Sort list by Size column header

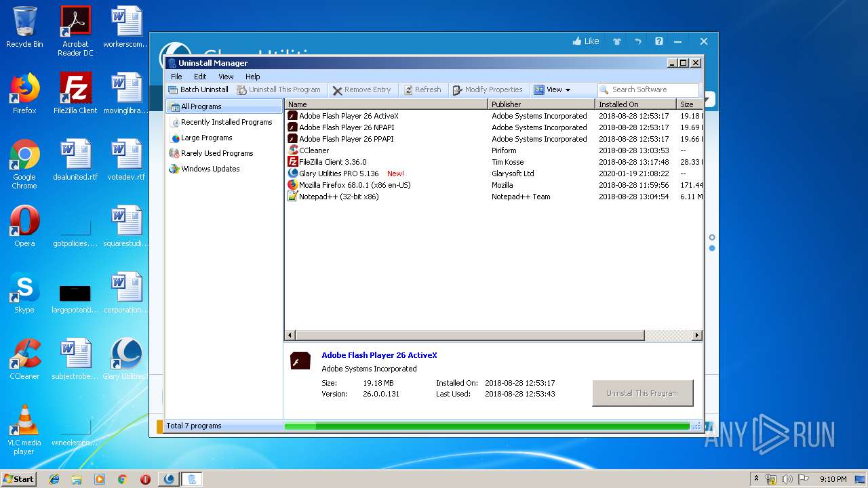tap(690, 104)
